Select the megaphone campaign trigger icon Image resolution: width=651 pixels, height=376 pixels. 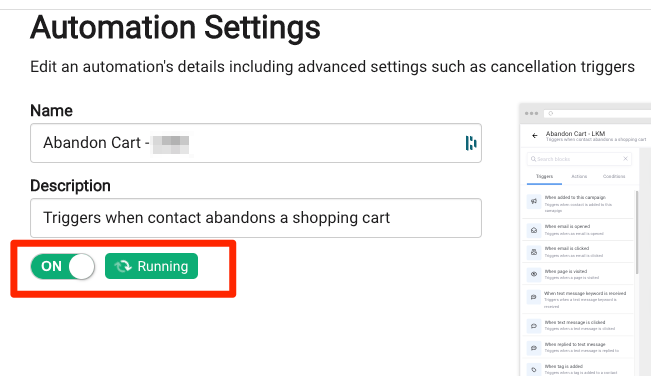(x=534, y=201)
